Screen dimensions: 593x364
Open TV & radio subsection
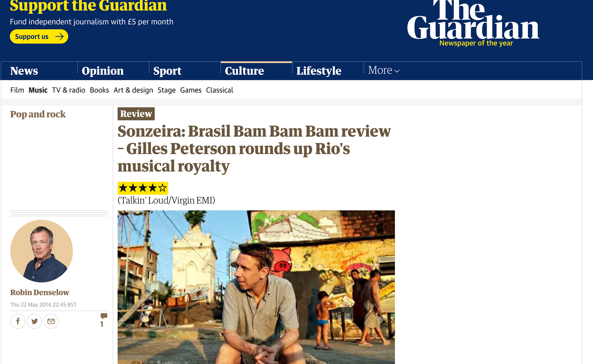pos(69,90)
